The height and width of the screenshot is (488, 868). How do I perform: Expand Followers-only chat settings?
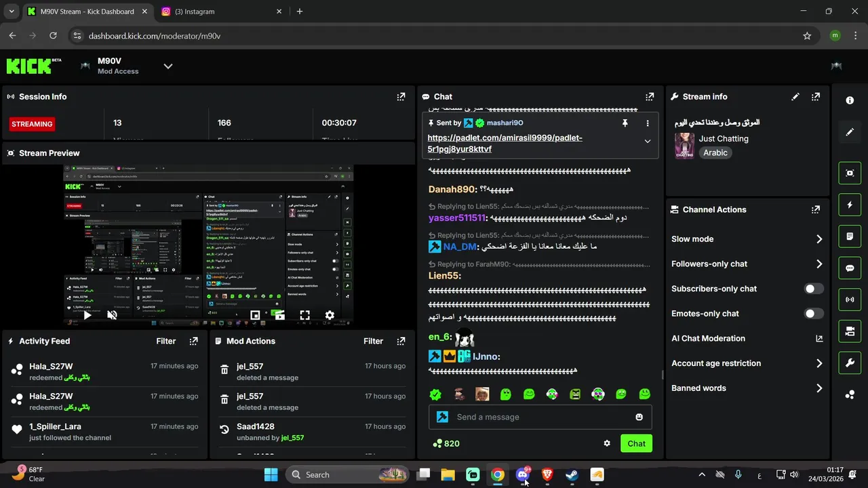tap(819, 264)
